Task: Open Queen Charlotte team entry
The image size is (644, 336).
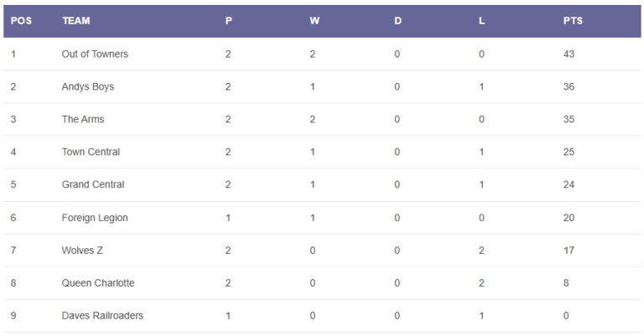Action: pyautogui.click(x=98, y=283)
